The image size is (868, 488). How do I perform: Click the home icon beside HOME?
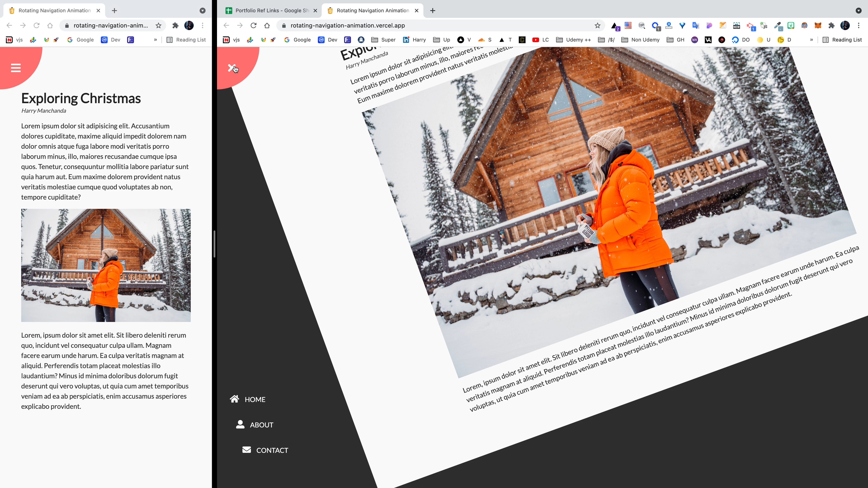(235, 399)
